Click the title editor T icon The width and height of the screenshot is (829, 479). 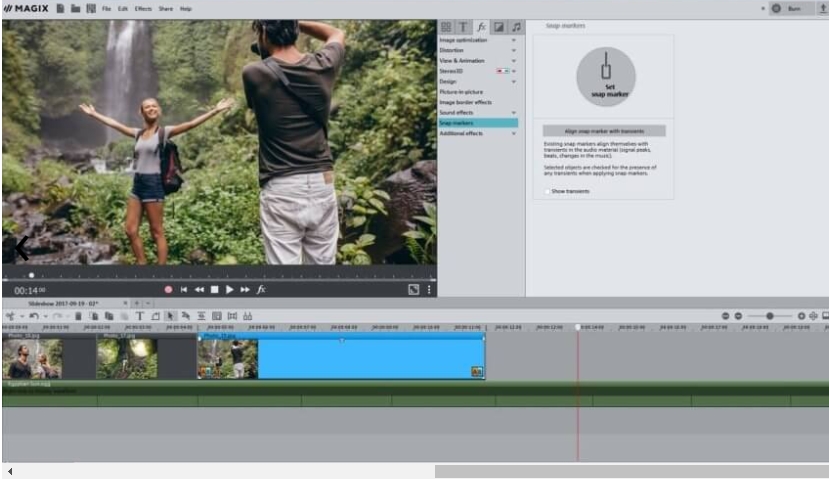click(x=140, y=316)
